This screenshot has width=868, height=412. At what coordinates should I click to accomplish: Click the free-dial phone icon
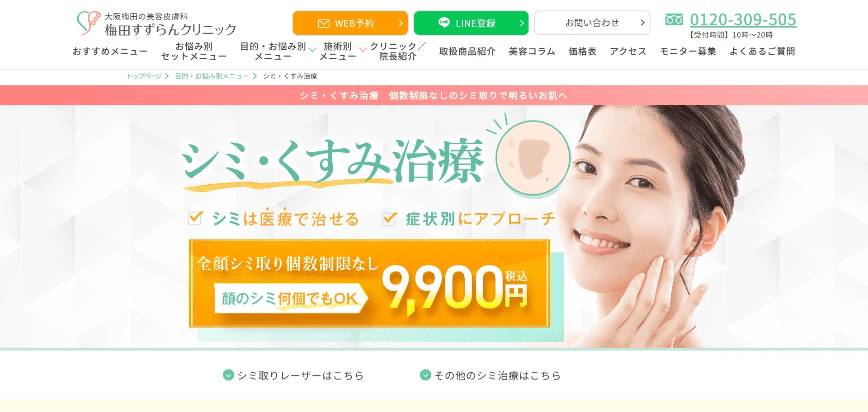(674, 20)
